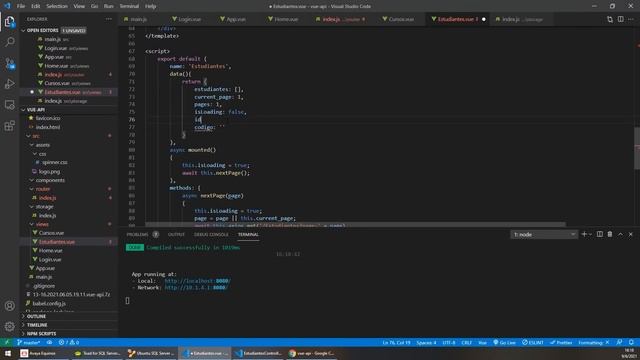Click the Vue language mode indicator
This screenshot has height=360, width=640.
pyautogui.click(x=482, y=342)
